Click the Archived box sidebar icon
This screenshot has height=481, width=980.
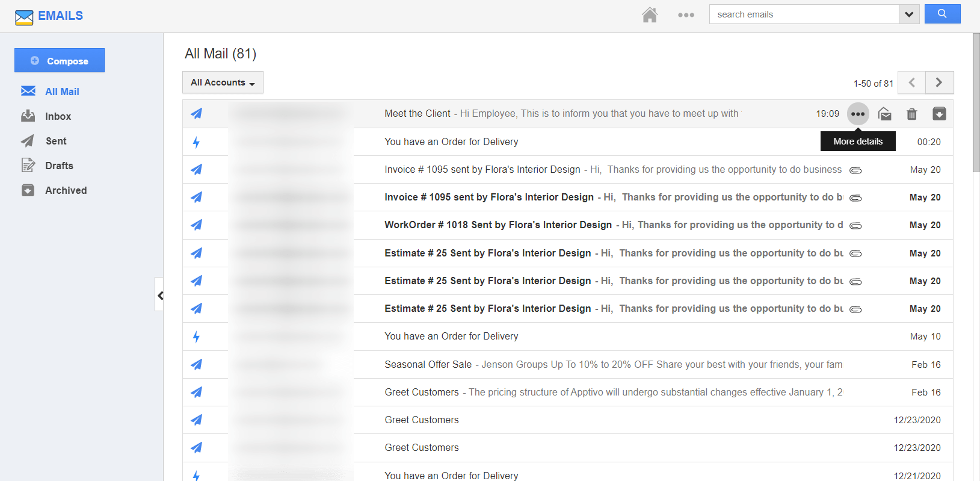pyautogui.click(x=28, y=190)
